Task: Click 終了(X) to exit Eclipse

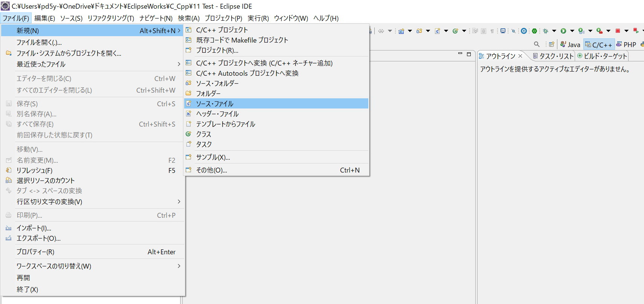Action: (93, 289)
